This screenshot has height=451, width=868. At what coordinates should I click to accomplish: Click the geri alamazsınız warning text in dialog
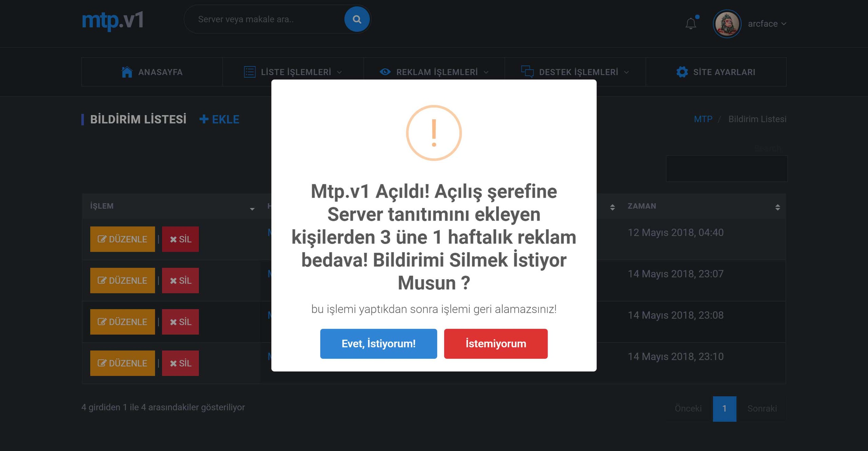[434, 309]
